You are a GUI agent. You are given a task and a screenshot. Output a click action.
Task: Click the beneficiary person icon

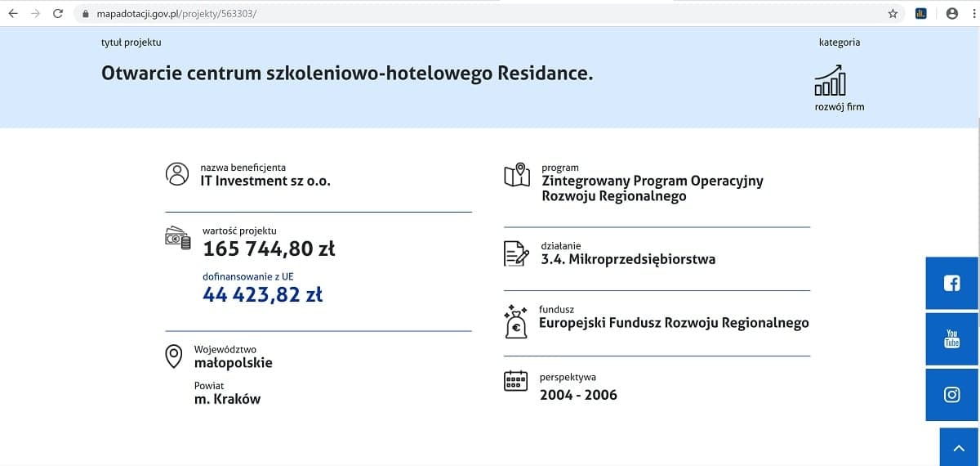click(x=177, y=174)
